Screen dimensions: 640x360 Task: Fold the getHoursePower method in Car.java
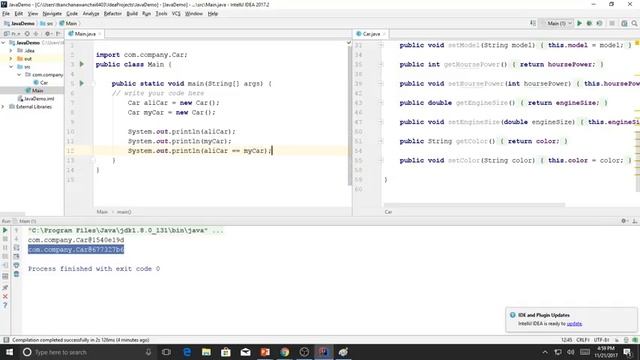[380, 64]
